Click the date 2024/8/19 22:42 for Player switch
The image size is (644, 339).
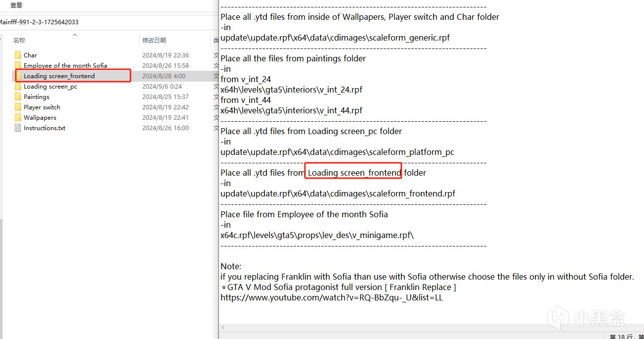tap(166, 107)
